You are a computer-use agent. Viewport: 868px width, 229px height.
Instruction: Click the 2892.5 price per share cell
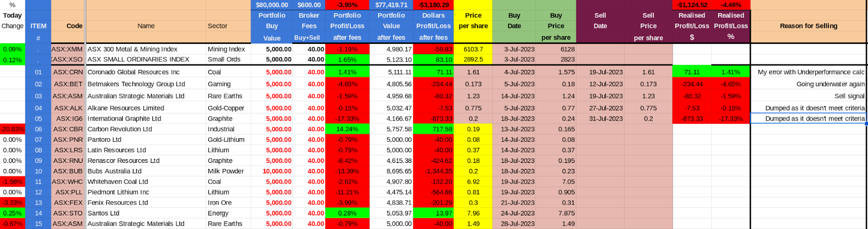[x=473, y=60]
